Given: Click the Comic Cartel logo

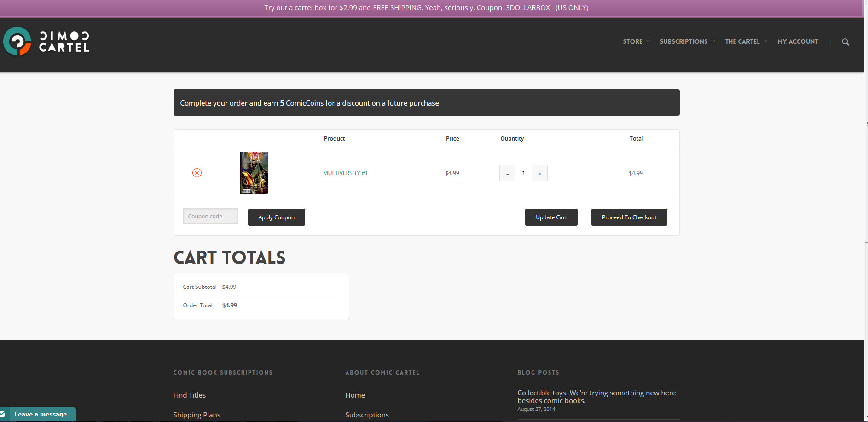Looking at the screenshot, I should point(46,41).
